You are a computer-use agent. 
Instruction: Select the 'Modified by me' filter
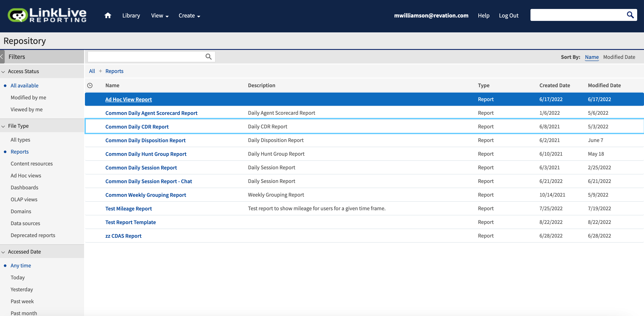point(28,97)
